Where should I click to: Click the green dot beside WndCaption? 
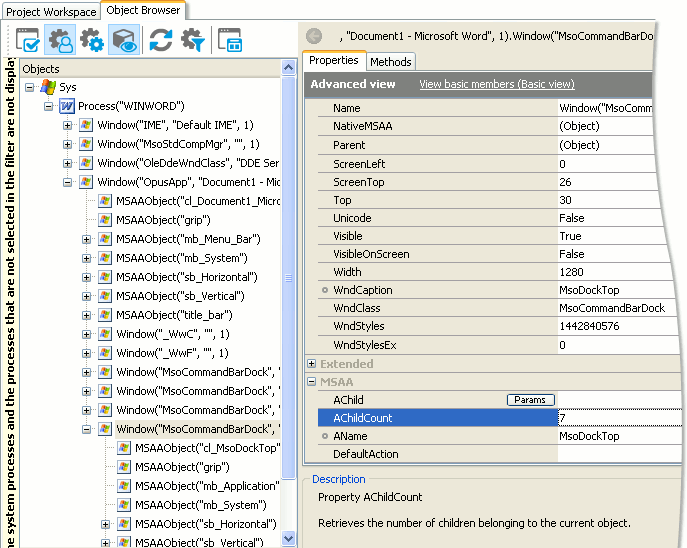point(325,290)
